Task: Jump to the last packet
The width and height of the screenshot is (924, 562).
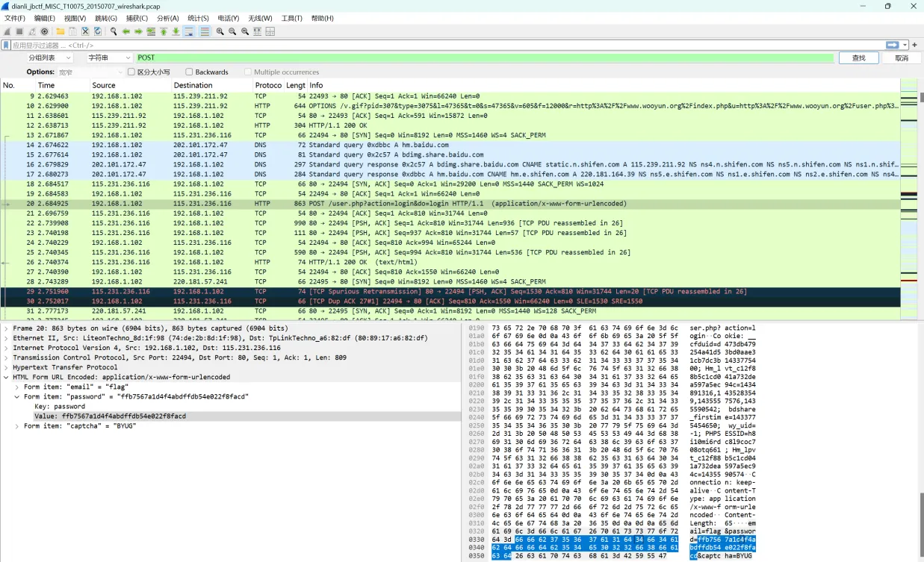Action: [x=176, y=31]
